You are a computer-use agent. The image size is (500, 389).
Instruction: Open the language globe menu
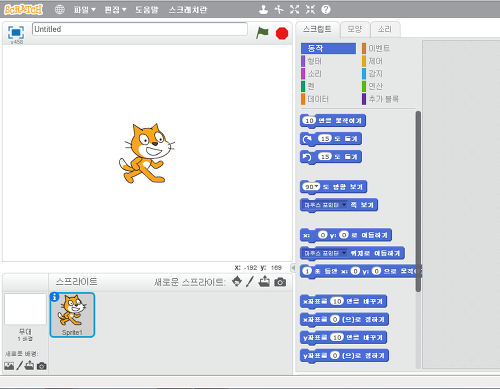60,9
